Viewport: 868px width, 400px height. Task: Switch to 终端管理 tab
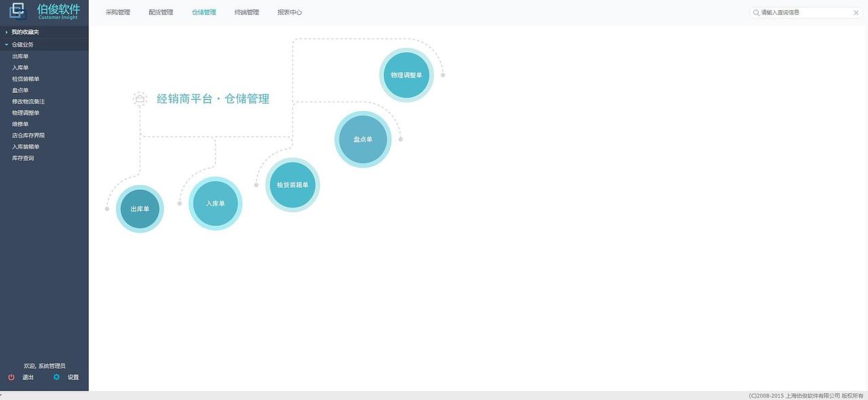click(247, 12)
